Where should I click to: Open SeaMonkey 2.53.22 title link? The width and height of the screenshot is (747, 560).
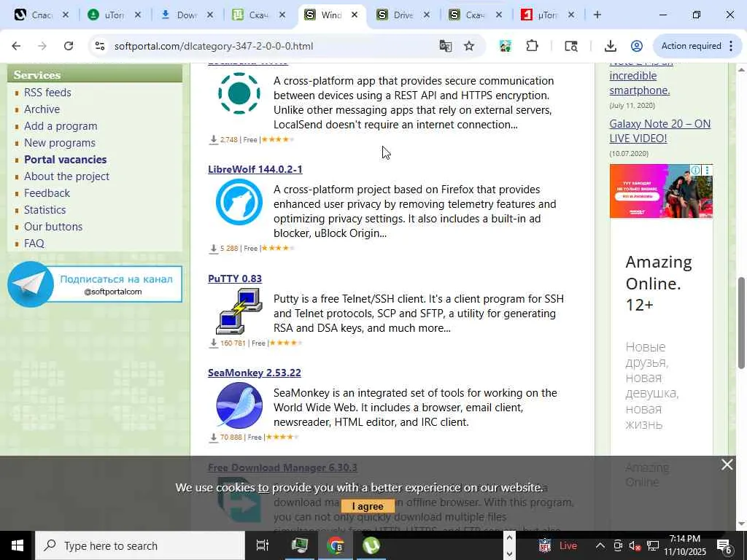[255, 373]
